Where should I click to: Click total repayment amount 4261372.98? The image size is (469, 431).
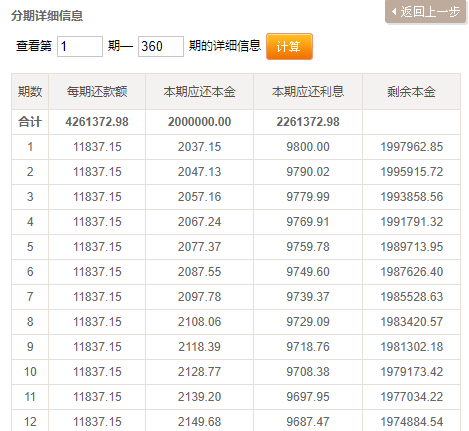pos(97,122)
